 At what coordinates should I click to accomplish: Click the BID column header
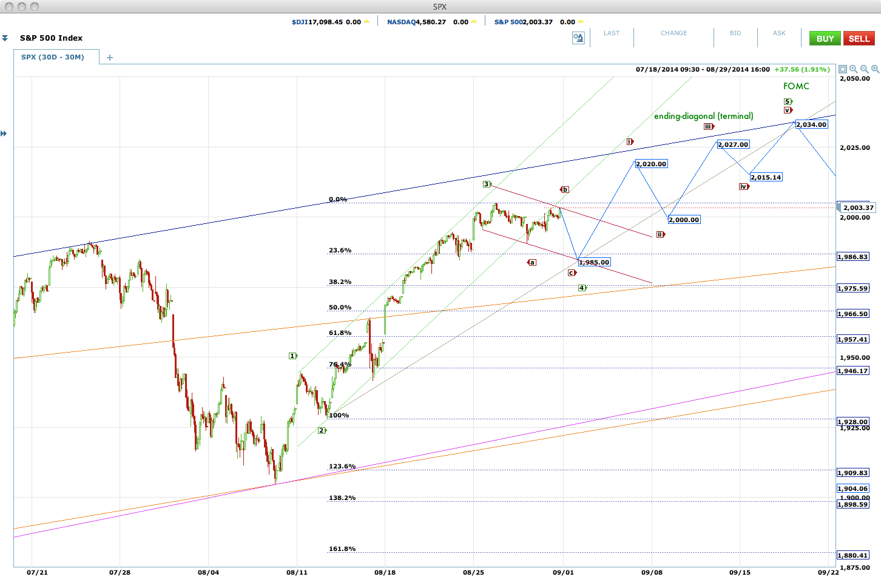[735, 33]
